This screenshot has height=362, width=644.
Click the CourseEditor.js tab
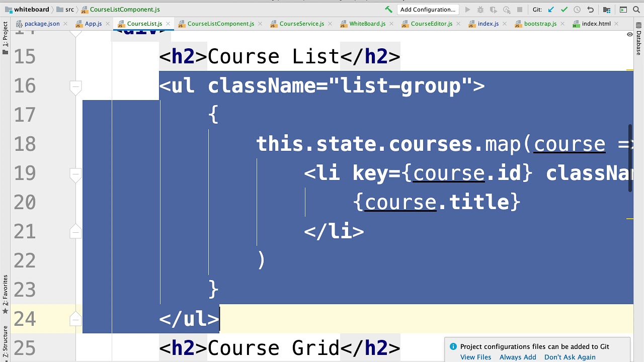tap(431, 24)
